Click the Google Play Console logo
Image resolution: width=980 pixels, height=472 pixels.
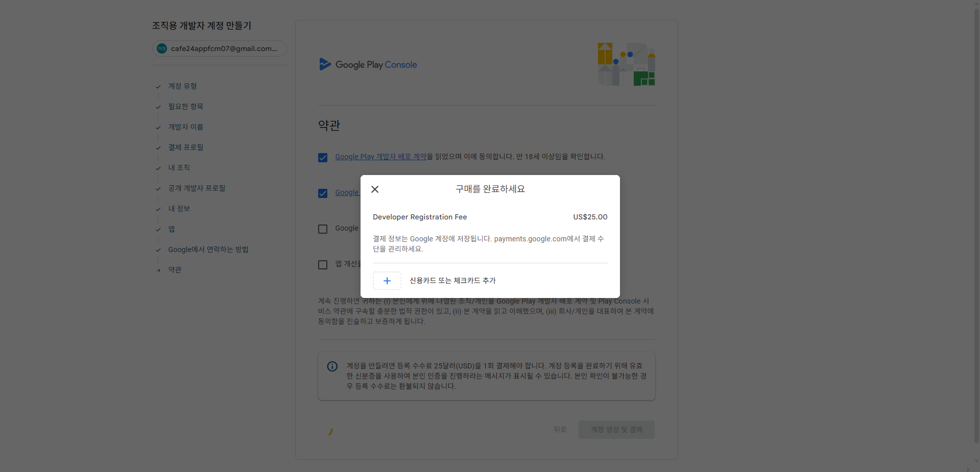(x=368, y=64)
